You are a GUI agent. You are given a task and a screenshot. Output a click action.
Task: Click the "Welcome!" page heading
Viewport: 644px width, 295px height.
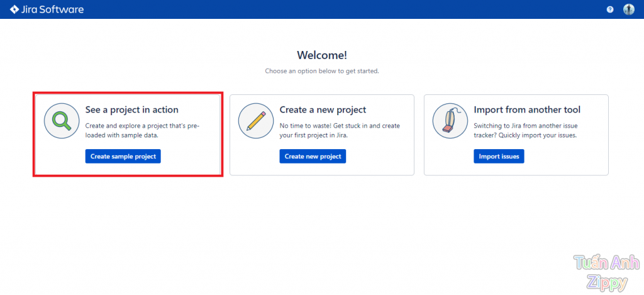(321, 55)
